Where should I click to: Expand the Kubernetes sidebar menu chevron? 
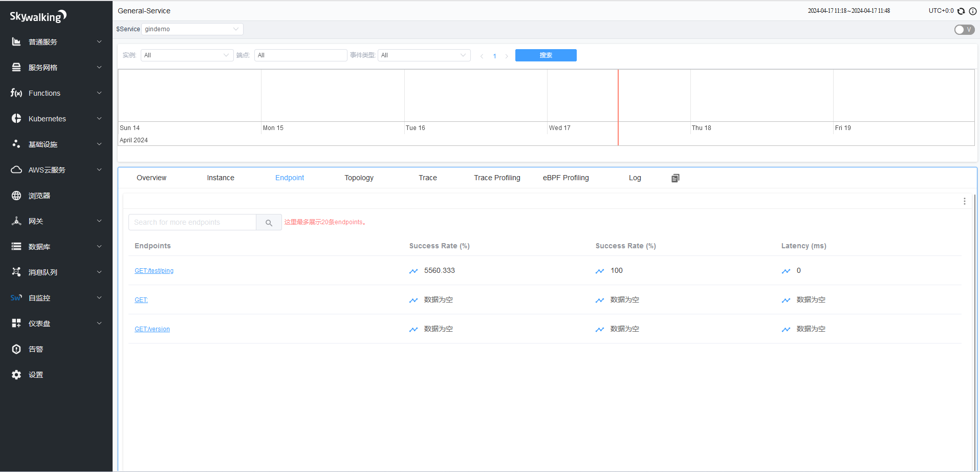coord(99,118)
